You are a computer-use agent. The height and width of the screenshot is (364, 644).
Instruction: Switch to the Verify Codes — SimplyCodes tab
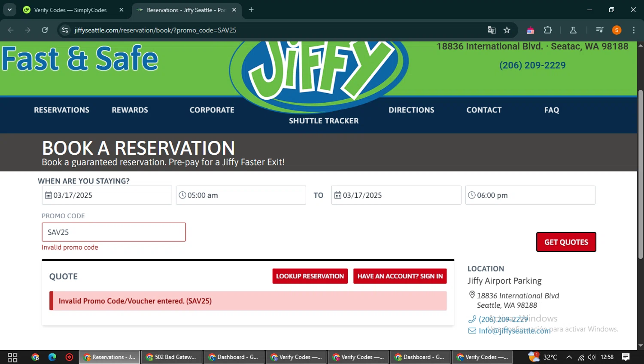(x=70, y=10)
